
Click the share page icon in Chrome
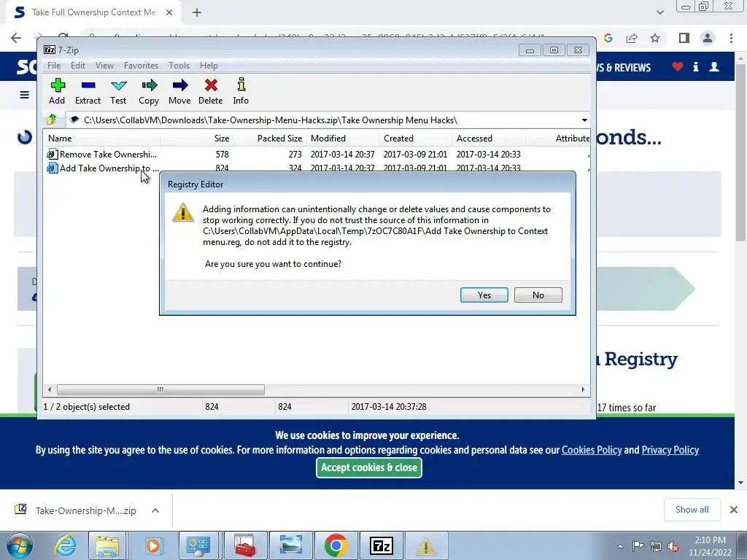click(632, 38)
